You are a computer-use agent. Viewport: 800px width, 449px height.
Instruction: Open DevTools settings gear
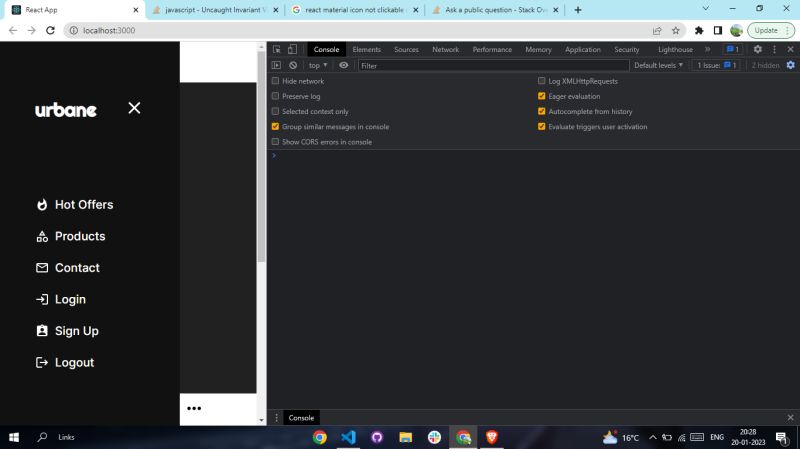click(x=758, y=49)
